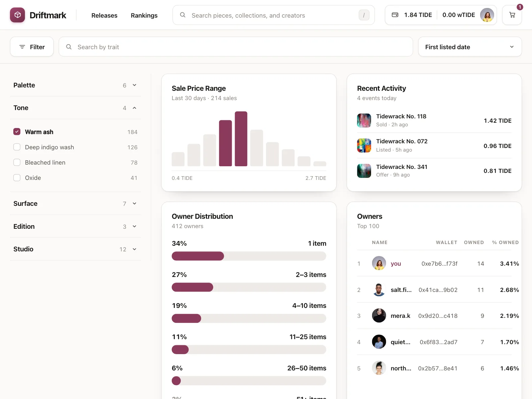Expand the Edition filter section
This screenshot has height=399, width=532.
(x=75, y=226)
